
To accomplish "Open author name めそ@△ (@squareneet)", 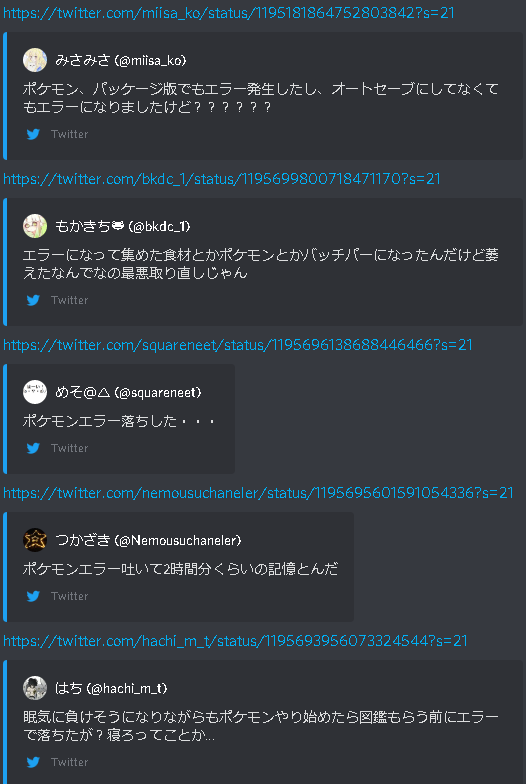I will 128,392.
